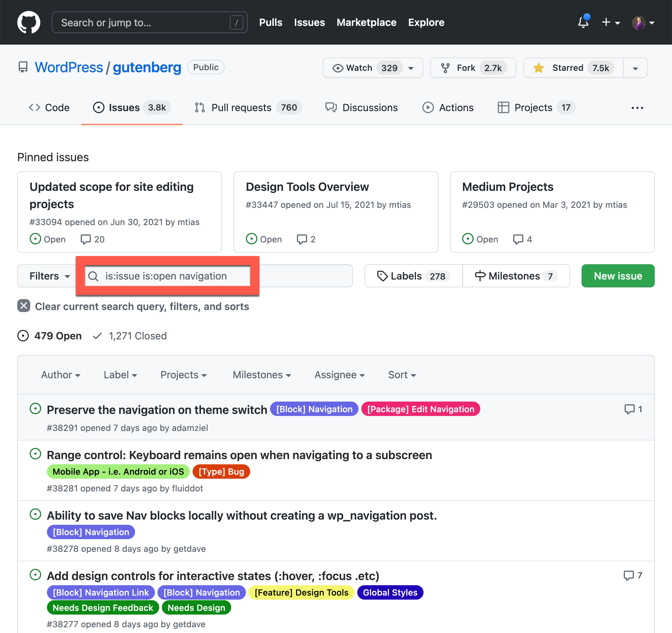Open the Watch dropdown

point(373,68)
